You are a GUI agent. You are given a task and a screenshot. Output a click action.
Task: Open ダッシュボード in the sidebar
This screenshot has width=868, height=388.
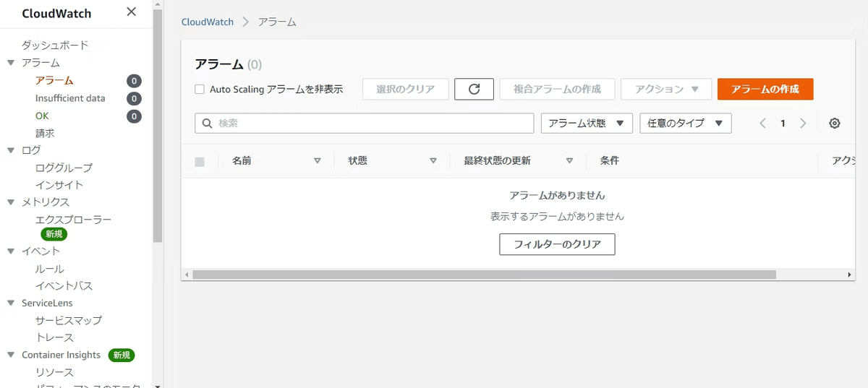point(55,45)
